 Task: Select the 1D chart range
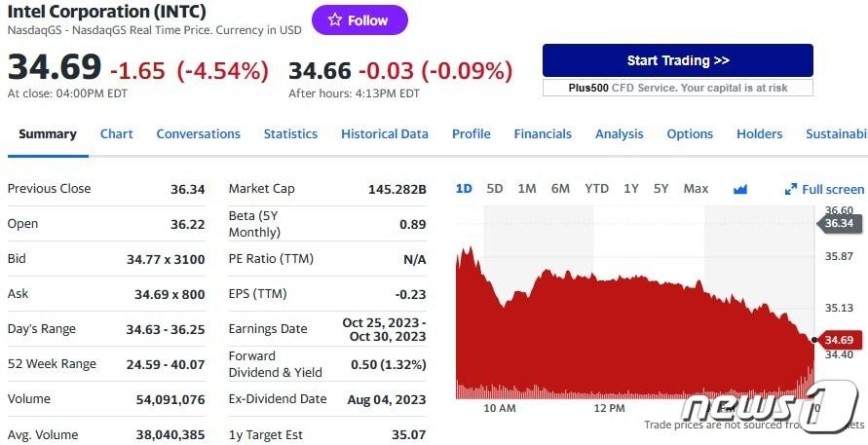click(x=464, y=189)
